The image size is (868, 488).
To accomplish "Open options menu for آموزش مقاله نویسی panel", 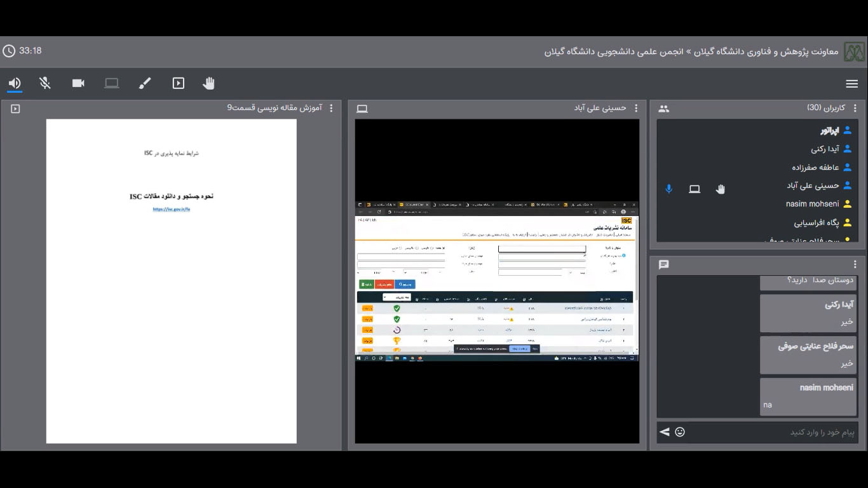I will 331,109.
